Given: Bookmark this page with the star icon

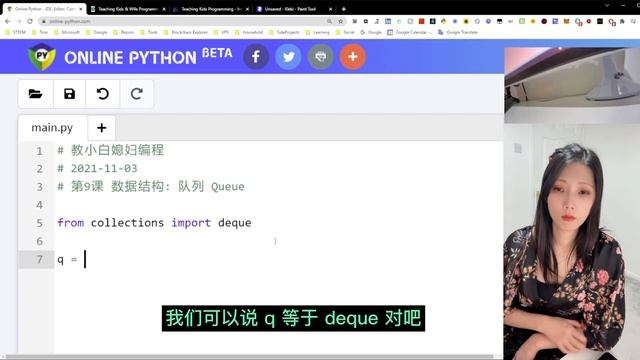Looking at the screenshot, I should tap(340, 21).
